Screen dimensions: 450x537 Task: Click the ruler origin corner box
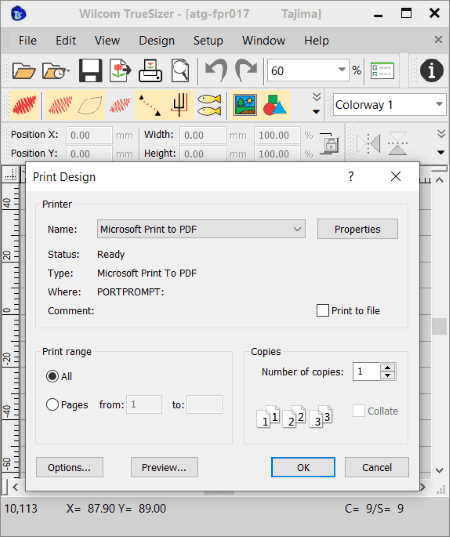pyautogui.click(x=11, y=174)
